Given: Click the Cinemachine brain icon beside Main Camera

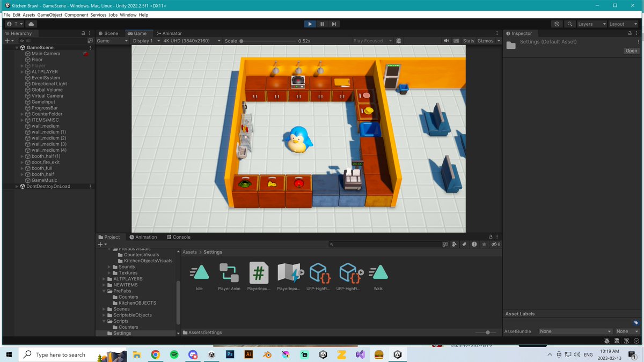Looking at the screenshot, I should coord(85,54).
